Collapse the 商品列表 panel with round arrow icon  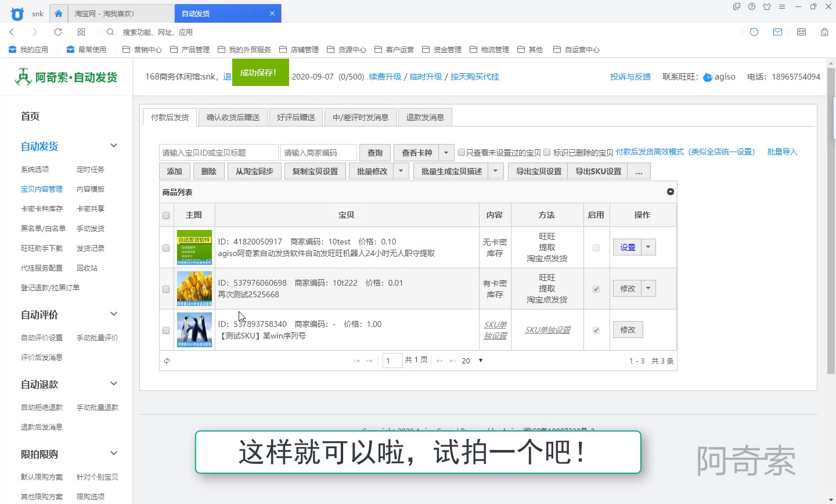pyautogui.click(x=671, y=192)
